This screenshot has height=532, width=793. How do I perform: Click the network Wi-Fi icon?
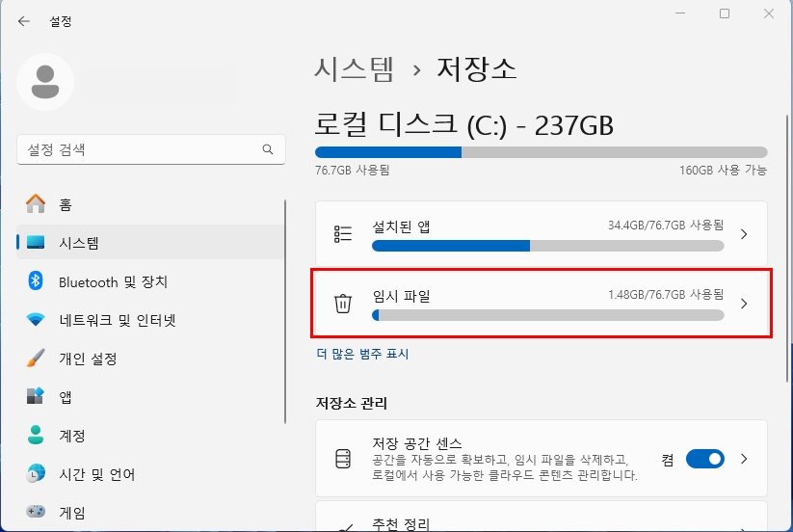pos(36,320)
